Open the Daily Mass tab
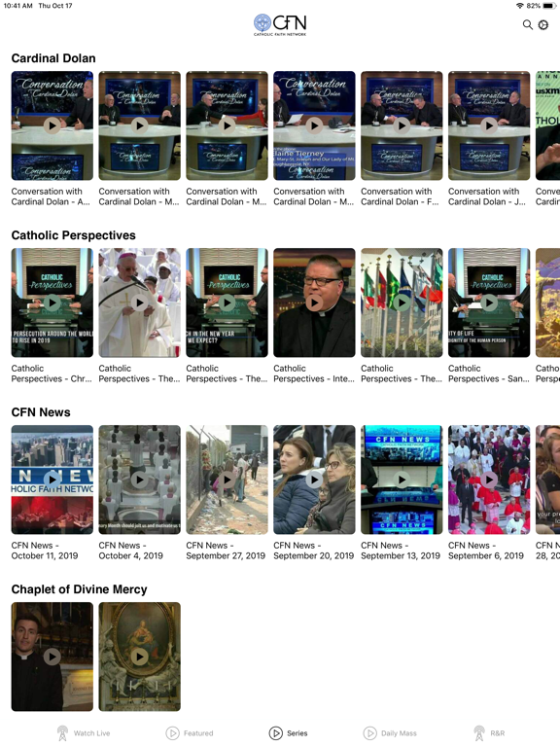Image resolution: width=560 pixels, height=747 pixels. pos(390,732)
